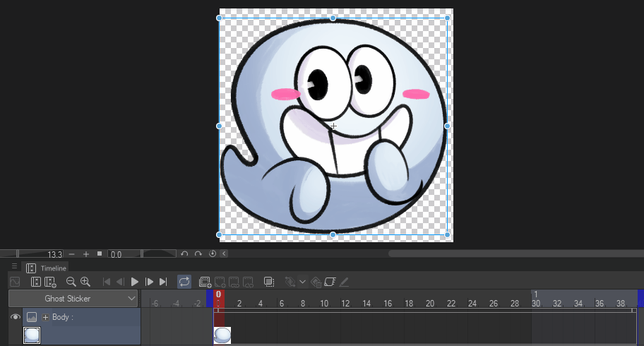Select the Body cel thumbnail at frame 0
This screenshot has height=346, width=644.
pos(222,335)
